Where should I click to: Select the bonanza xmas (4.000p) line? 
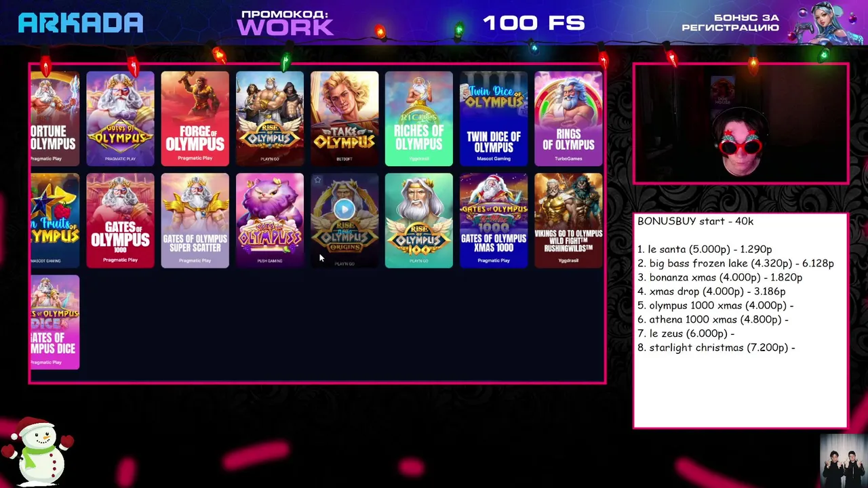click(x=719, y=277)
